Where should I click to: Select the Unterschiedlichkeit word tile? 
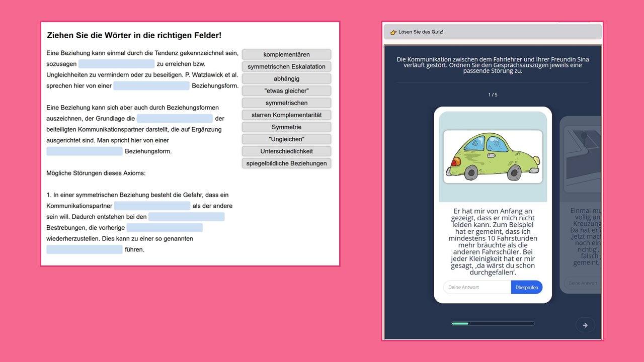tap(286, 151)
